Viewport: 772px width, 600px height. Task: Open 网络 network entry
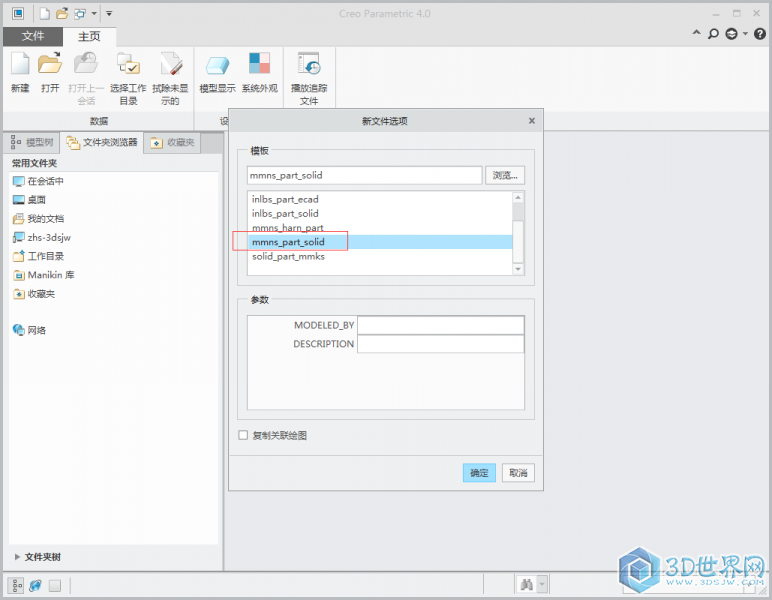[x=30, y=330]
